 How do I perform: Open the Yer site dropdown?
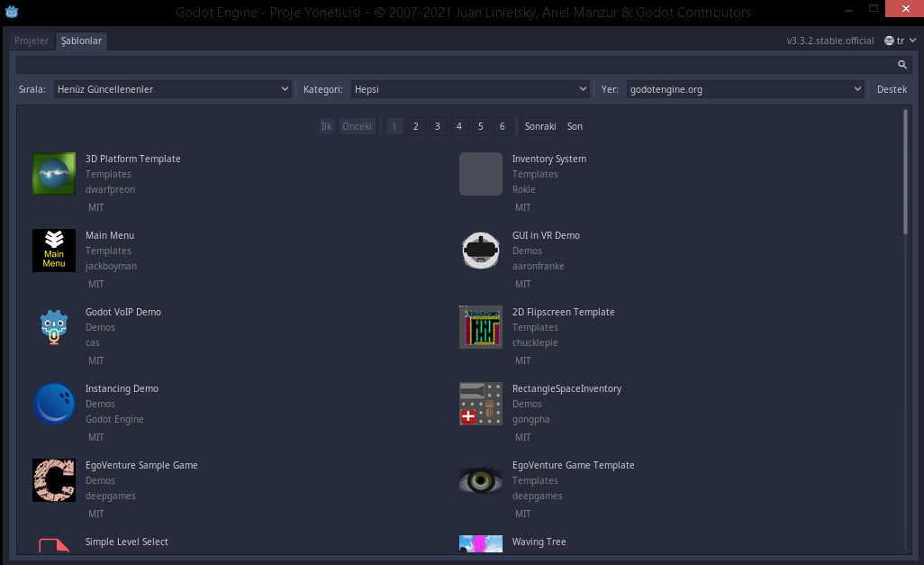[746, 89]
